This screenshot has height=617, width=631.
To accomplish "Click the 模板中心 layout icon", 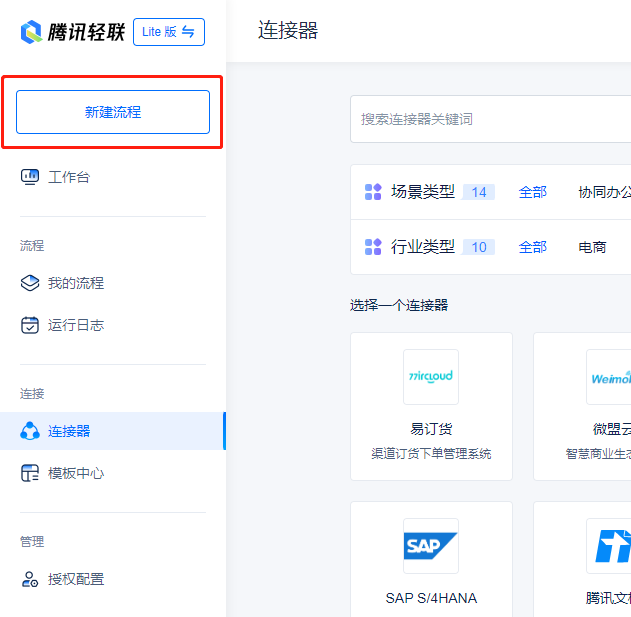I will (30, 473).
